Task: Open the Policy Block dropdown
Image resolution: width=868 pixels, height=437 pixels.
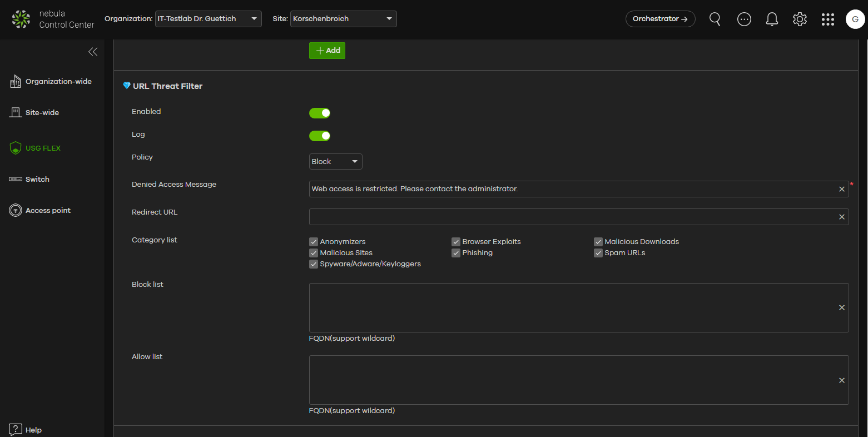Action: (x=335, y=161)
